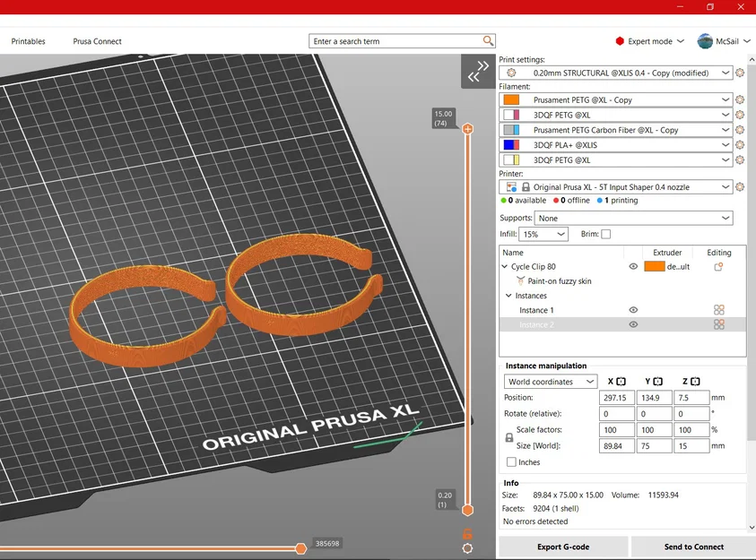The width and height of the screenshot is (756, 560).
Task: Open the Printer selection dropdown
Action: (x=616, y=187)
